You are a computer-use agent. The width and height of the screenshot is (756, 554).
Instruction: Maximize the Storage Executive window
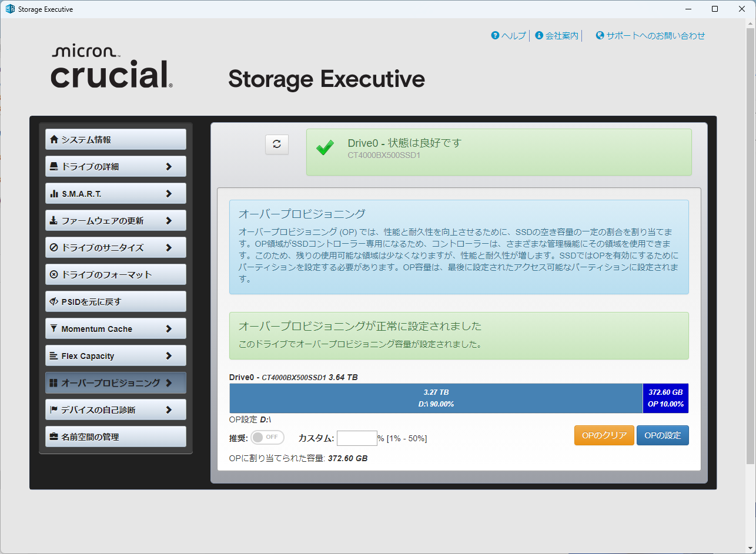coord(715,9)
